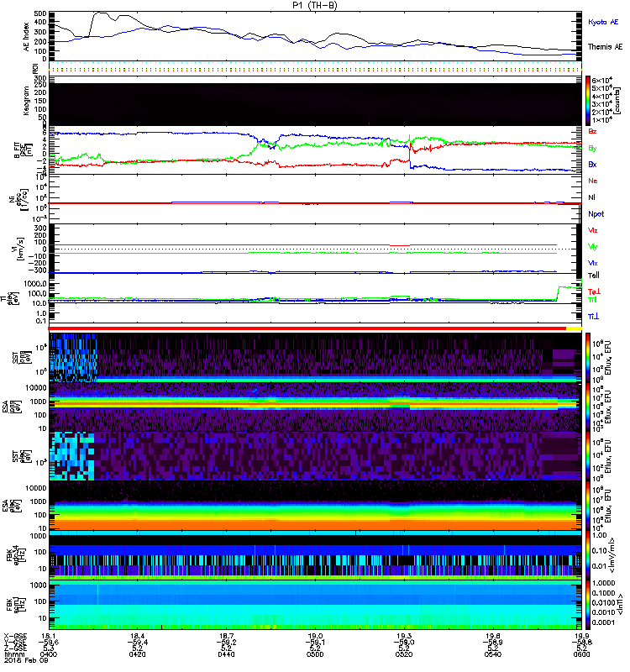Click the green "Ti||" temperature legend
The width and height of the screenshot is (630, 672).
click(592, 300)
